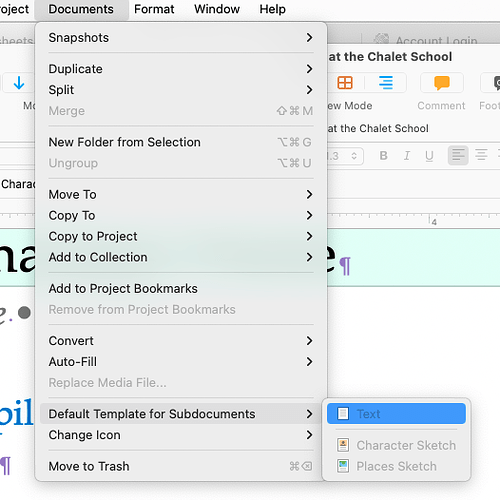Select Places Sketch template icon
Image resolution: width=500 pixels, height=500 pixels.
pos(343,466)
